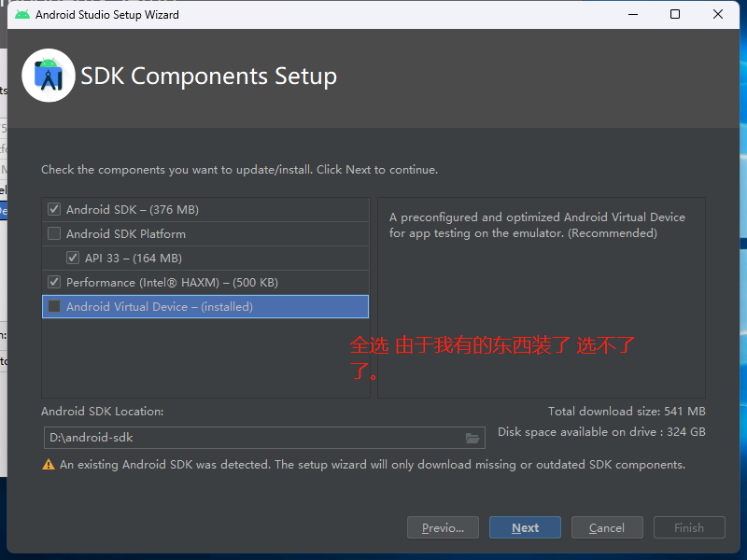Cancel the setup wizard
Image resolution: width=747 pixels, height=560 pixels.
tap(607, 527)
